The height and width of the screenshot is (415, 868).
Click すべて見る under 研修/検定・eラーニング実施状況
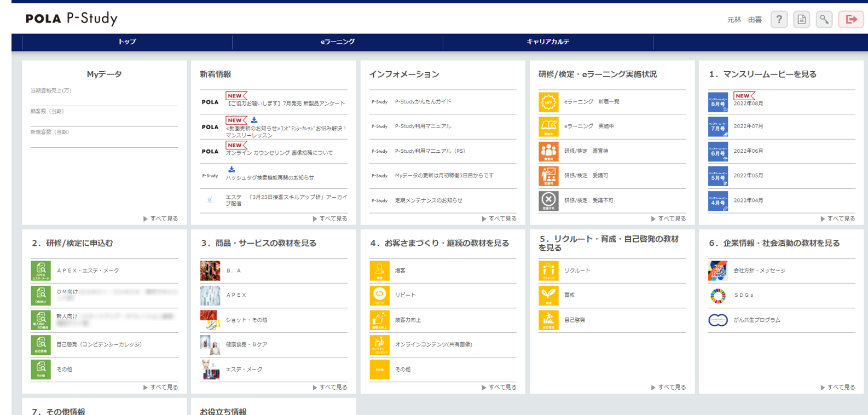coord(668,218)
